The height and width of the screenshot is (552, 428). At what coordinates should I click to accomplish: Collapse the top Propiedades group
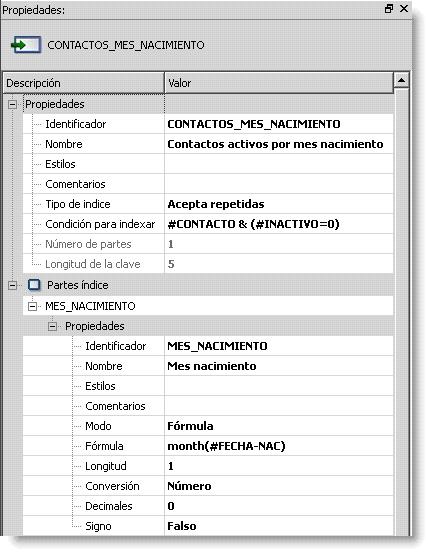[12, 105]
